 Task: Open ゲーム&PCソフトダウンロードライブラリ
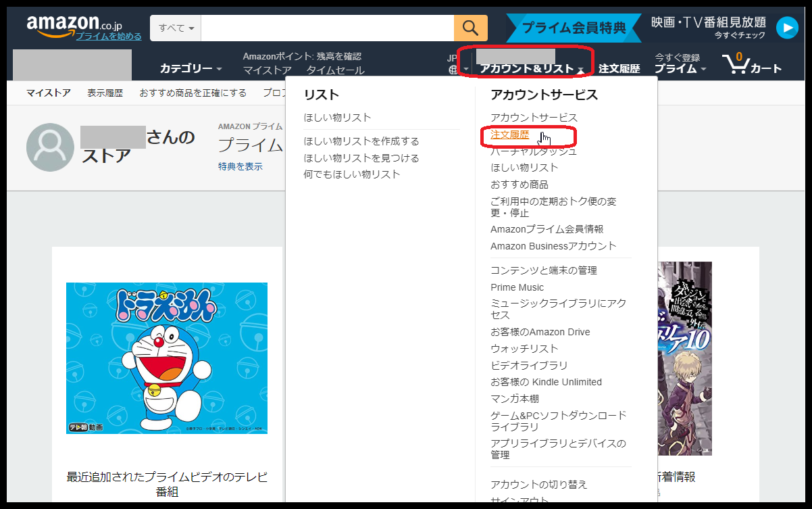(559, 421)
